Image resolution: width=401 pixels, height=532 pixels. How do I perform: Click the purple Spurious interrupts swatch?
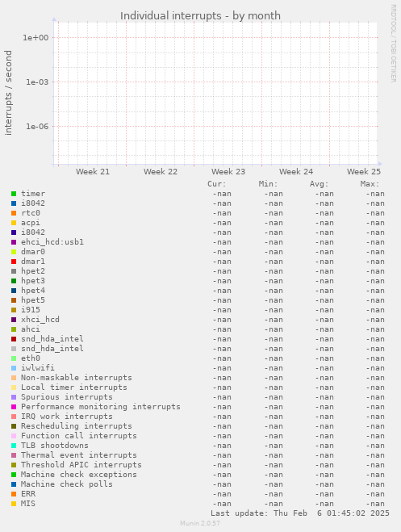coord(14,397)
